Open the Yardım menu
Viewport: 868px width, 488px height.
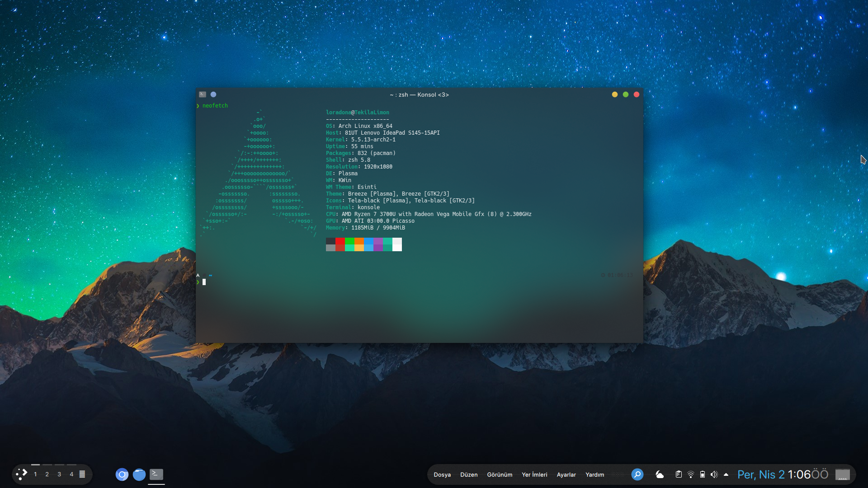(594, 474)
